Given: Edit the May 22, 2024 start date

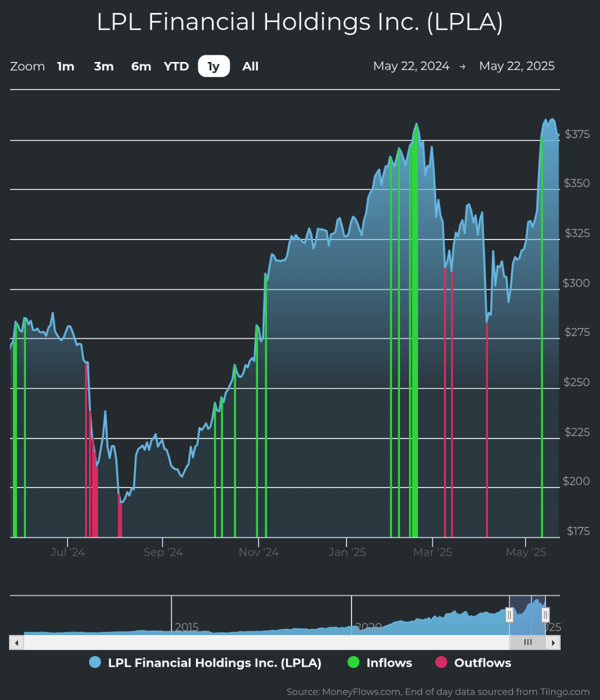Looking at the screenshot, I should [411, 66].
